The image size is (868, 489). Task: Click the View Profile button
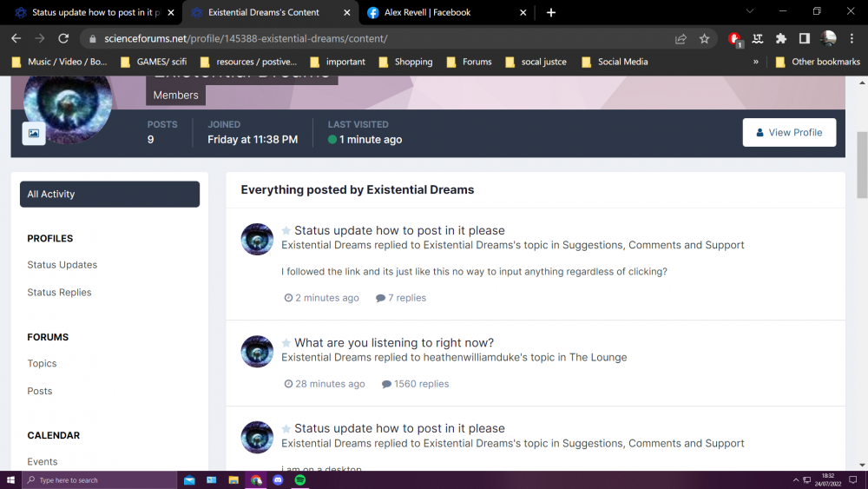click(789, 133)
